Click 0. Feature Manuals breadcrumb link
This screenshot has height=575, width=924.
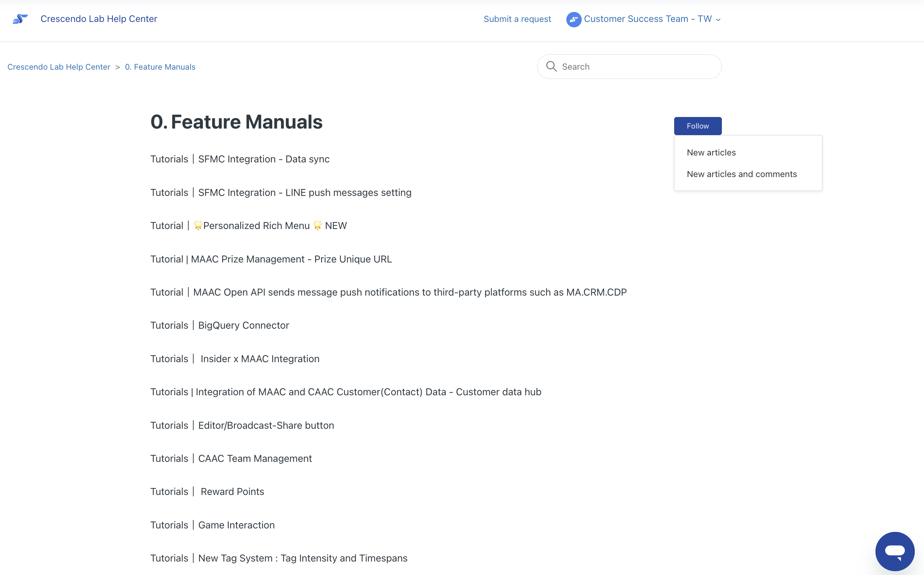(x=160, y=67)
